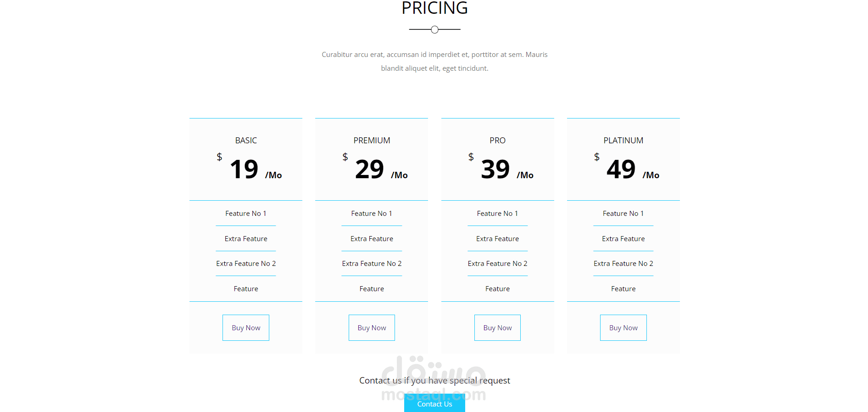The image size is (868, 412).
Task: Choose Buy Now for the Platinum plan
Action: pyautogui.click(x=623, y=327)
